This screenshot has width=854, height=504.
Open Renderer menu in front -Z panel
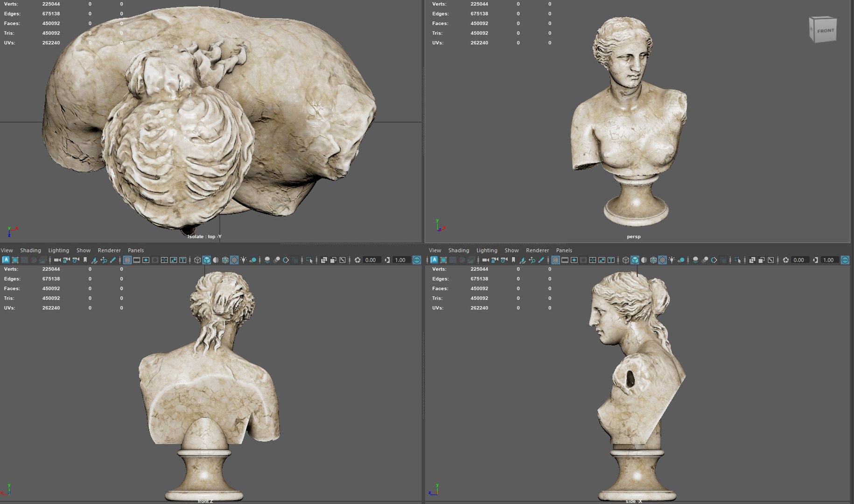(x=109, y=250)
